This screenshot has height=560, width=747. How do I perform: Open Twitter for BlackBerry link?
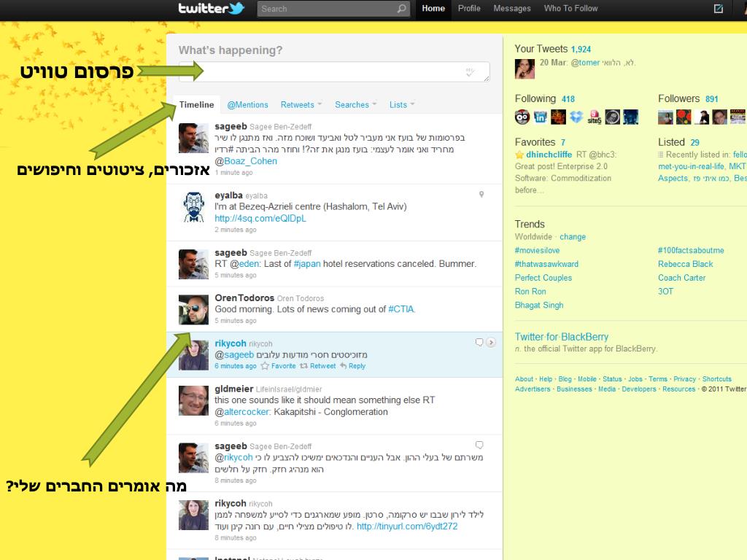click(561, 337)
